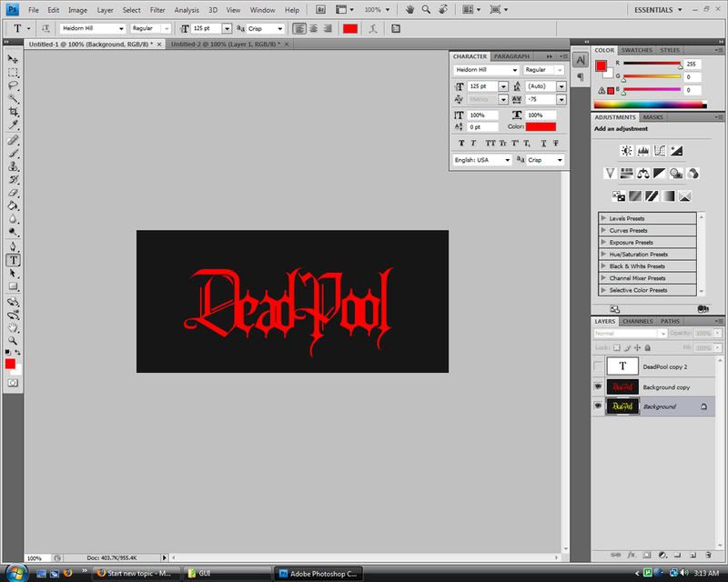Hide the Background copy layer
728x582 pixels.
(x=598, y=386)
